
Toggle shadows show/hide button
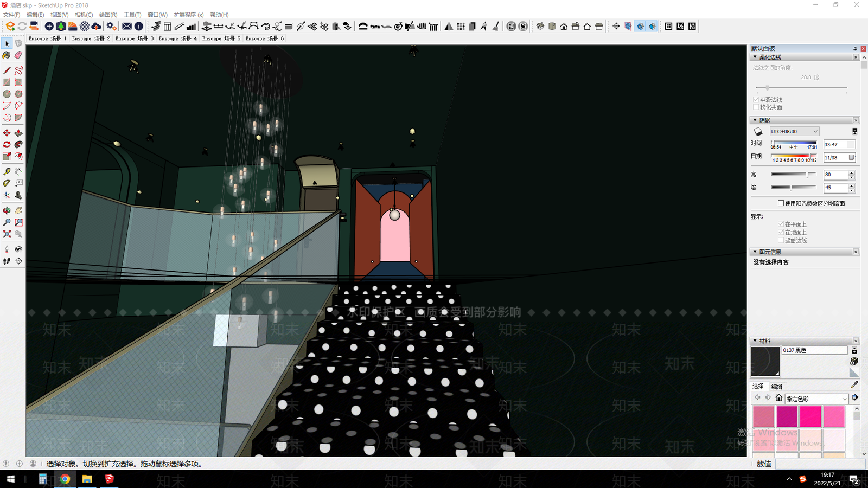tap(758, 132)
